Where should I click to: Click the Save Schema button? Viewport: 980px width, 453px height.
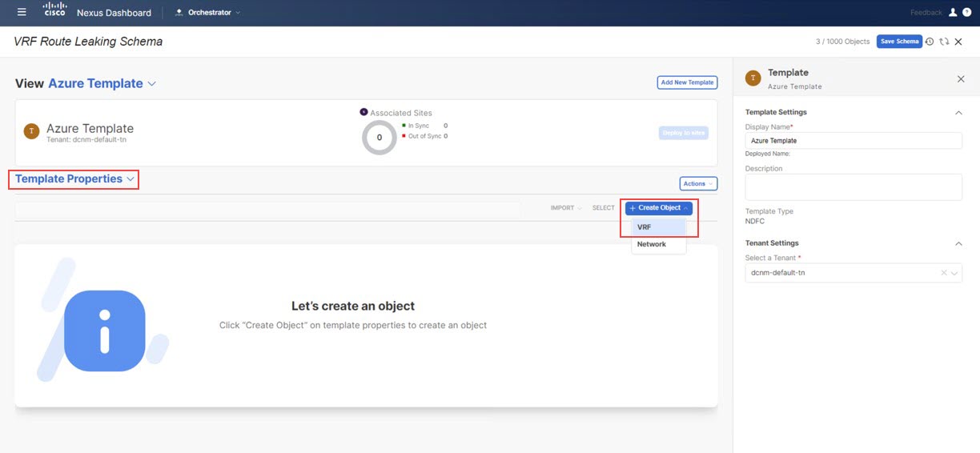[x=899, y=42]
